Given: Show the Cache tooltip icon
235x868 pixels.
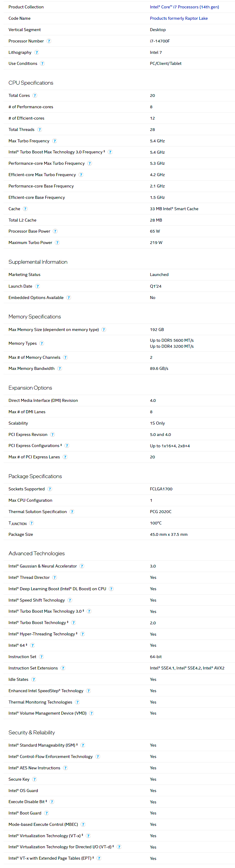Looking at the screenshot, I should point(25,209).
